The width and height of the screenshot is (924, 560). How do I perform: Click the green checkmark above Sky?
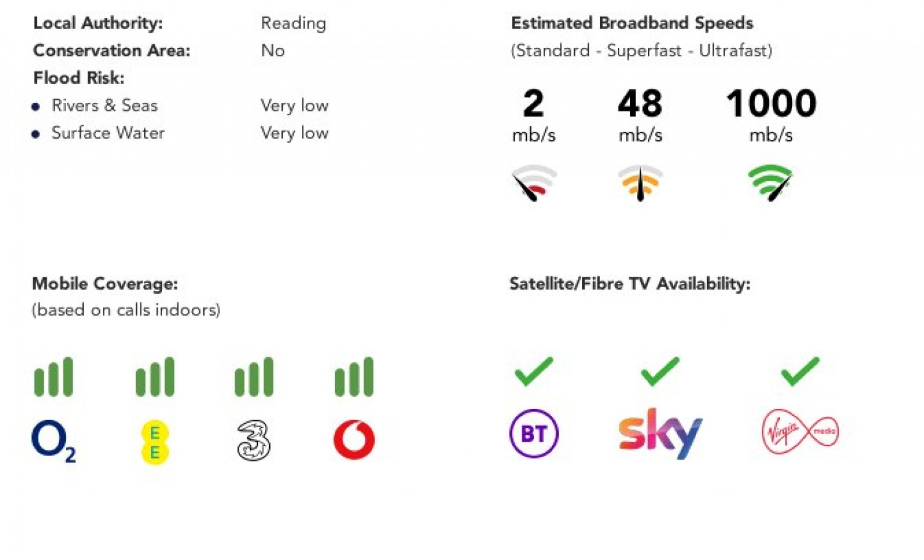[660, 371]
